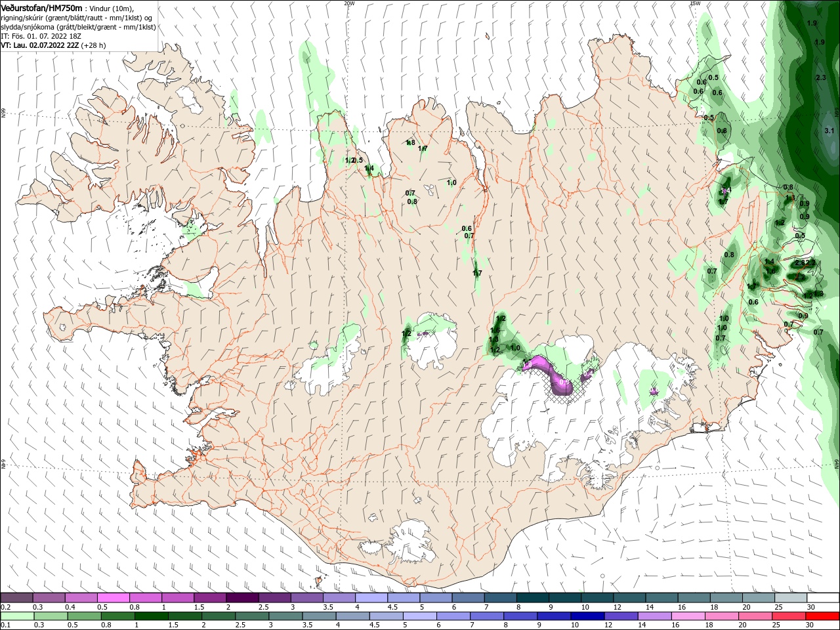The width and height of the screenshot is (840, 630).
Task: Click the 0.1 label on rain scale
Action: [6, 625]
